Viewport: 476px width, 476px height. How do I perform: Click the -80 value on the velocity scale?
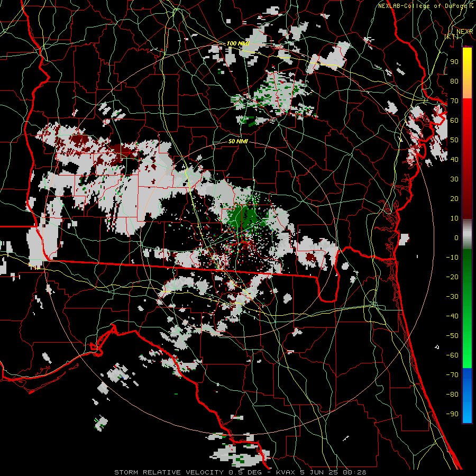click(x=452, y=395)
